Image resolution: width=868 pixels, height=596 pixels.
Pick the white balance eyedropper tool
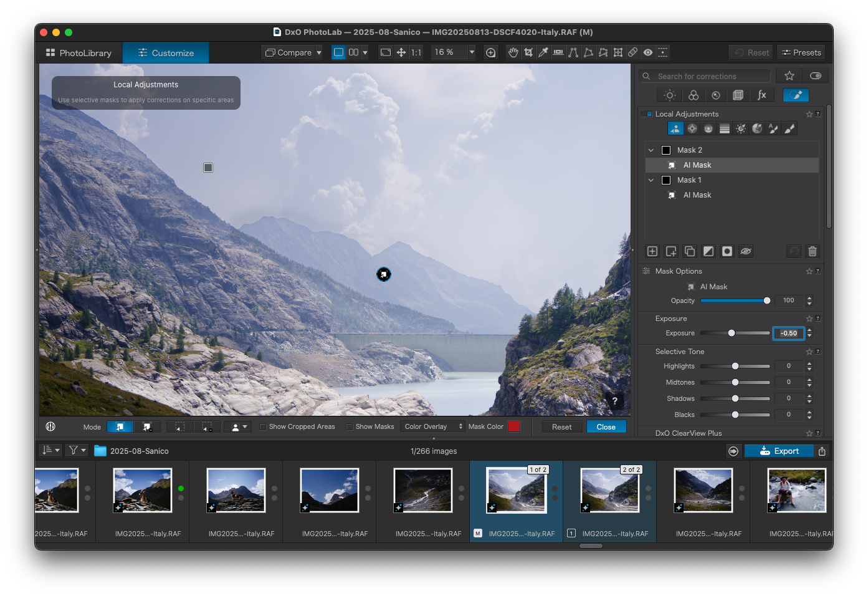pyautogui.click(x=543, y=52)
